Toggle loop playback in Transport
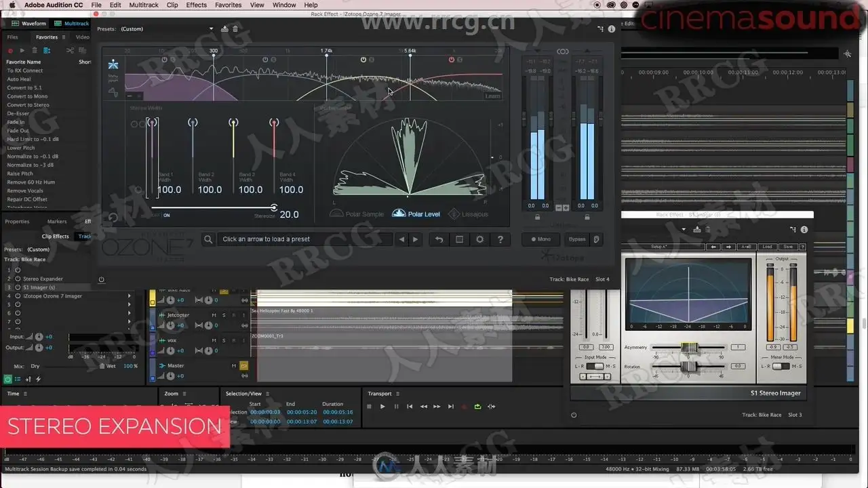868x488 pixels. pos(478,407)
